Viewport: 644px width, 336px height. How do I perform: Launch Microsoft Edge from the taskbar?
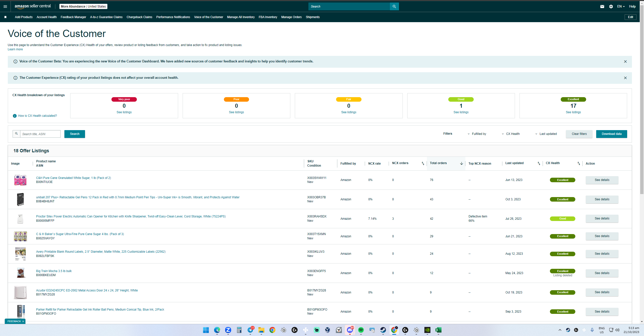tap(217, 330)
